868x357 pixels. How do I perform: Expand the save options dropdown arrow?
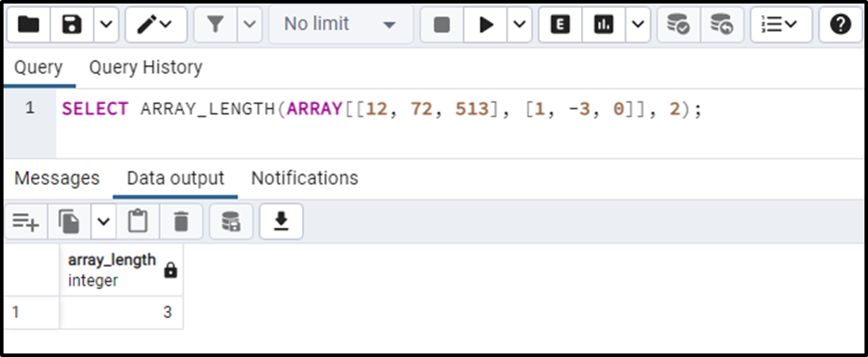106,25
